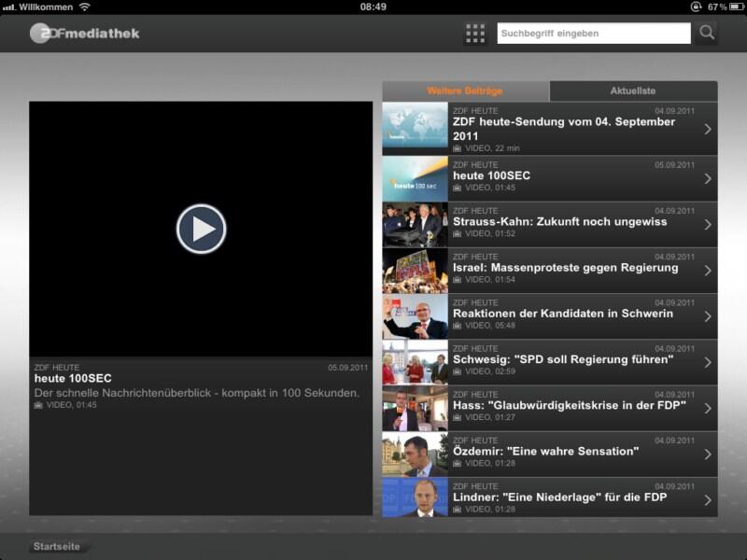
Task: Click 'VIDEO, 01:27' duration label
Action: tap(490, 417)
